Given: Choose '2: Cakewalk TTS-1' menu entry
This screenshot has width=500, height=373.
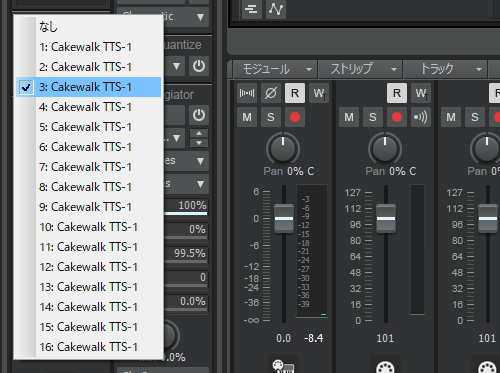Looking at the screenshot, I should pyautogui.click(x=88, y=67).
